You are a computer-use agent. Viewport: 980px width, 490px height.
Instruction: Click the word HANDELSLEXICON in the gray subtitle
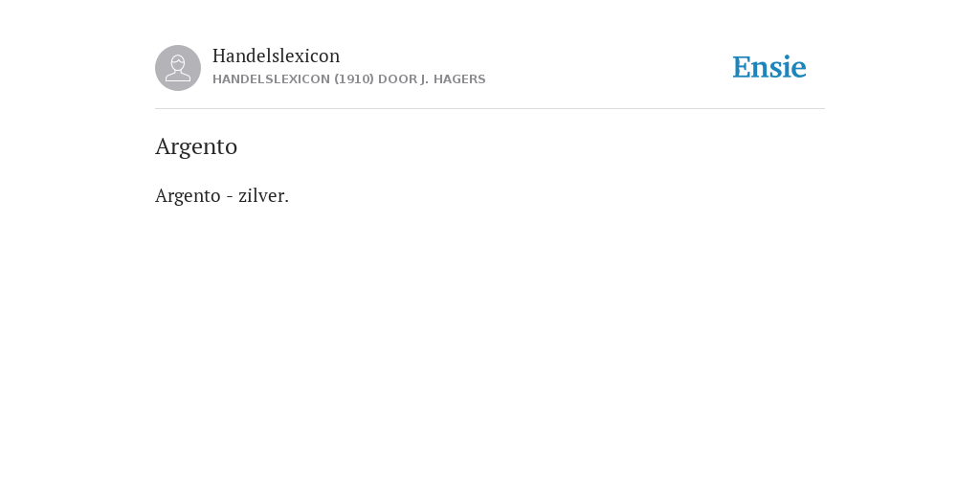coord(271,79)
